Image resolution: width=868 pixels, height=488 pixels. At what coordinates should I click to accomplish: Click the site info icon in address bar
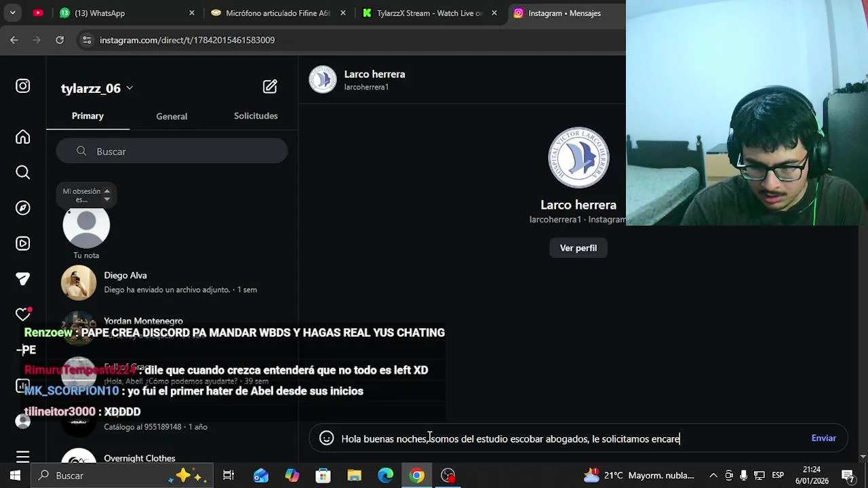pos(87,40)
